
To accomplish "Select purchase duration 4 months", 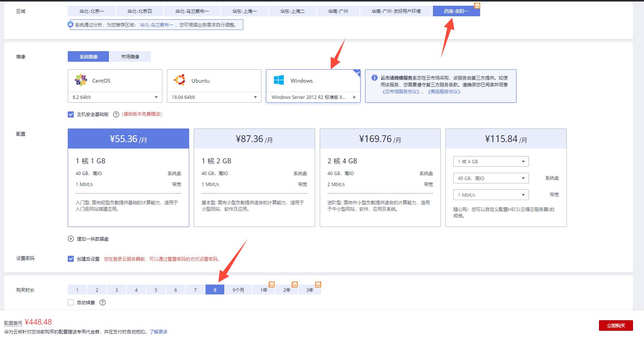I will (136, 290).
